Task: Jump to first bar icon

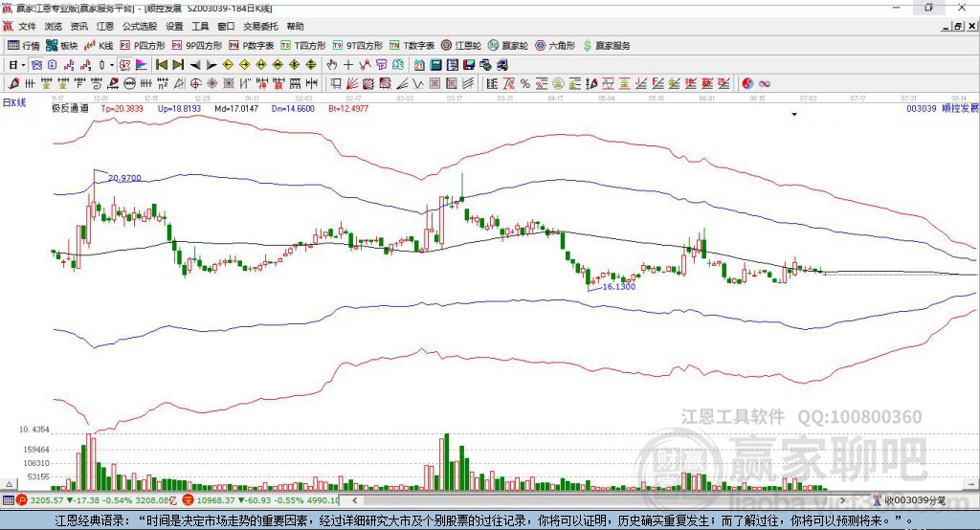Action: click(161, 65)
